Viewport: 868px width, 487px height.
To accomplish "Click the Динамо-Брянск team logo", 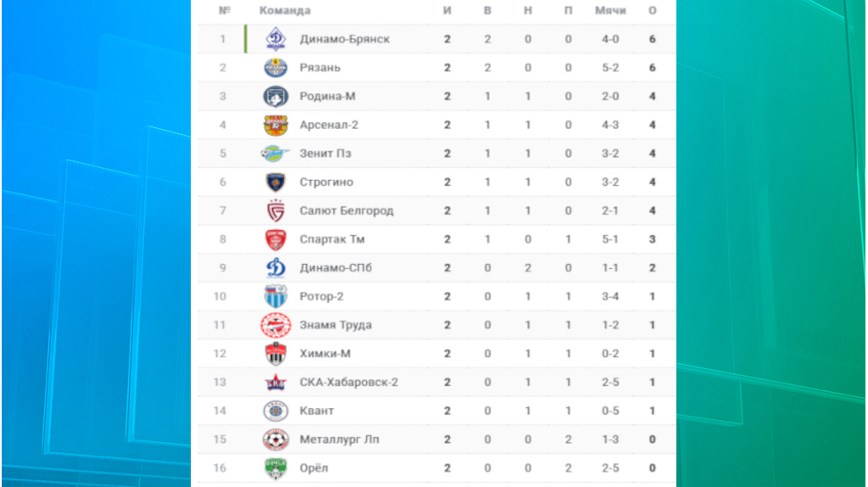I will coord(275,39).
